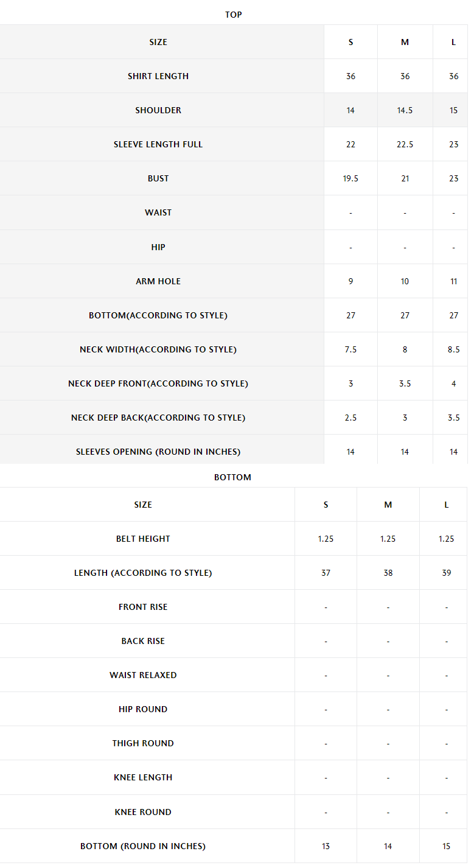Click the S column header in BOTTOM table
Viewport: 474px width, 868px height.
click(x=326, y=505)
